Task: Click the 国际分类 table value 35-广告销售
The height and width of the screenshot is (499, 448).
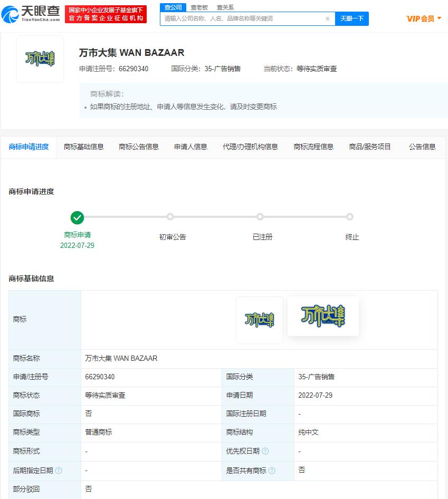Action: (316, 377)
